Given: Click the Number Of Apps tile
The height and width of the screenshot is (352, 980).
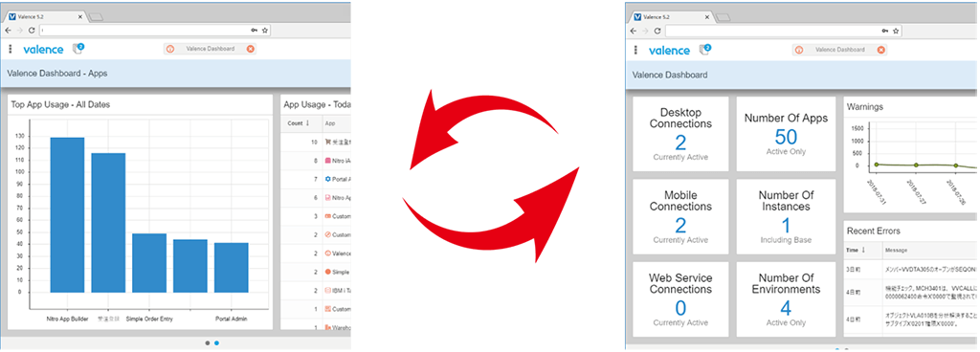Looking at the screenshot, I should point(786,134).
